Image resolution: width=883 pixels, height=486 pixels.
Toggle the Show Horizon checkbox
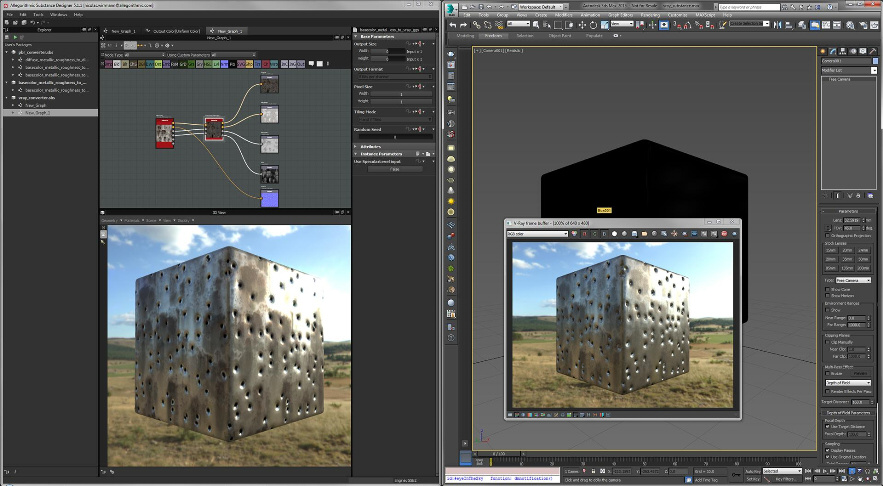827,296
